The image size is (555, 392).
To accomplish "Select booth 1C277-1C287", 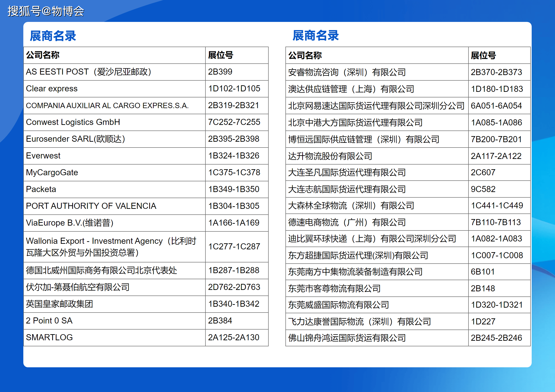I will (234, 247).
